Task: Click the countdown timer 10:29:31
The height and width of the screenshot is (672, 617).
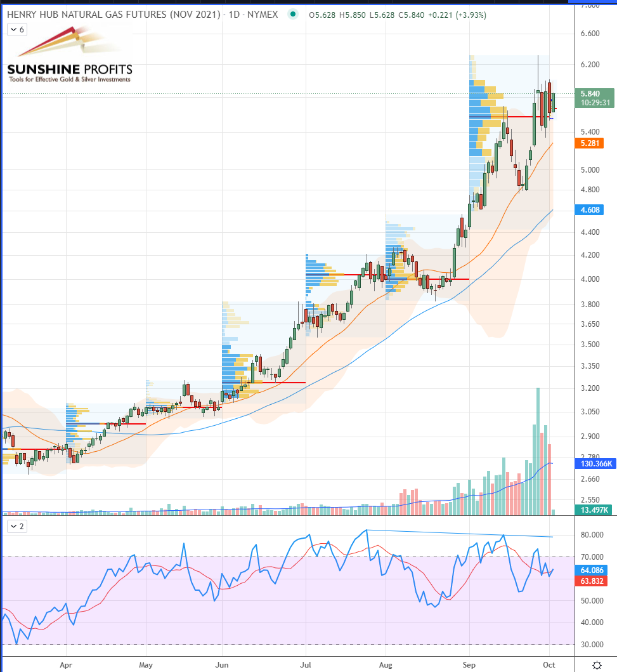Action: click(x=595, y=103)
